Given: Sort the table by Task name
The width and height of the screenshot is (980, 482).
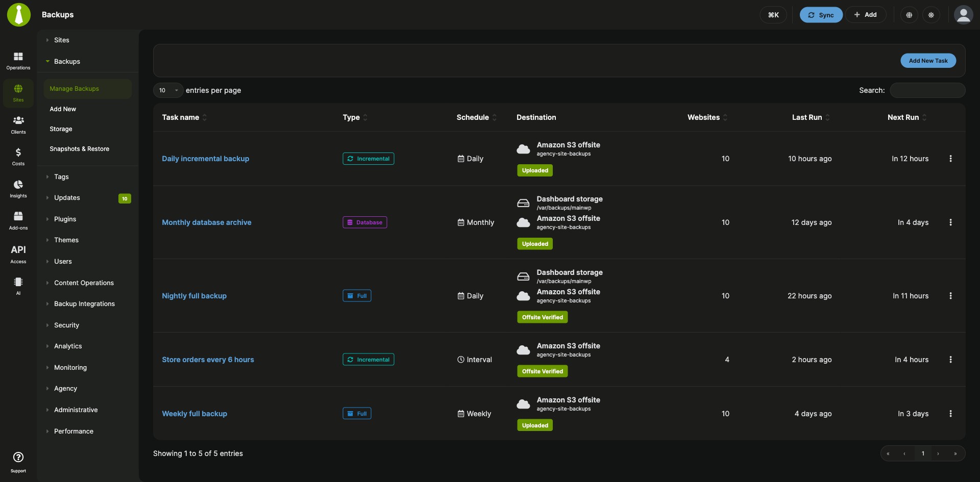Looking at the screenshot, I should tap(184, 117).
